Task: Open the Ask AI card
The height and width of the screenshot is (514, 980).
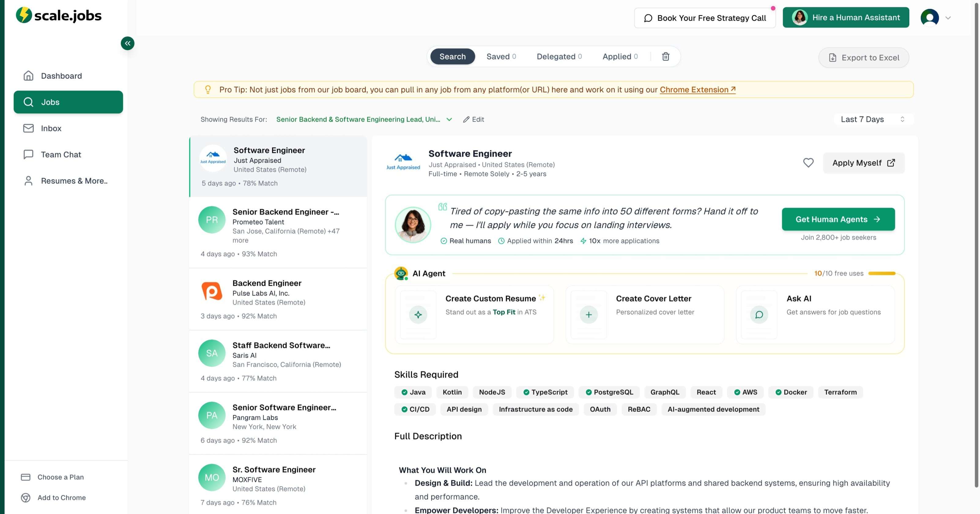Action: tap(815, 315)
